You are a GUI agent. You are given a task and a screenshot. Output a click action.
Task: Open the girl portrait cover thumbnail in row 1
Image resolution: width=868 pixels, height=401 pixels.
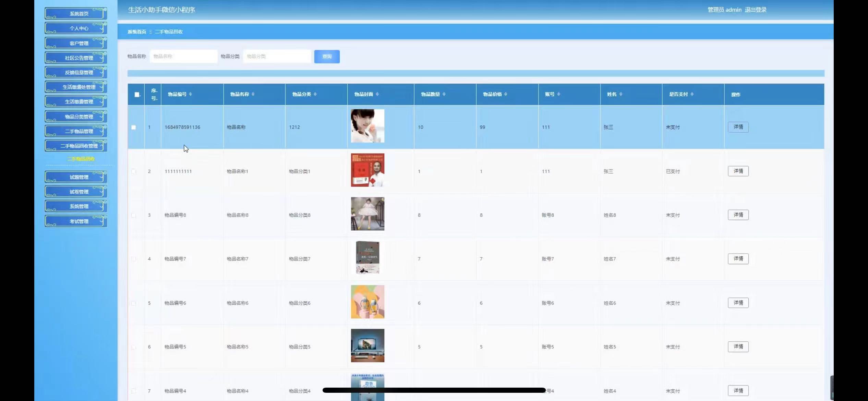click(367, 126)
